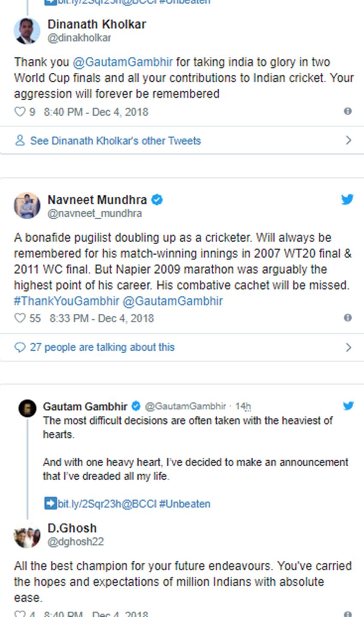Click Twitter bird logo on Gautam Gambhir's tweet

pyautogui.click(x=348, y=406)
